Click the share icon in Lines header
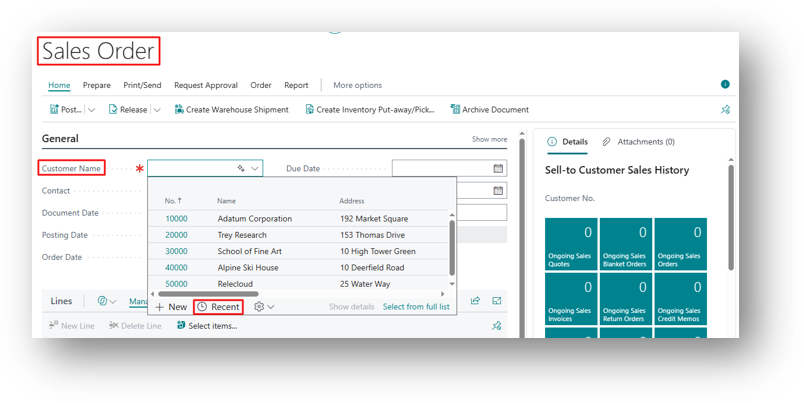This screenshot has width=804, height=403. pyautogui.click(x=475, y=300)
